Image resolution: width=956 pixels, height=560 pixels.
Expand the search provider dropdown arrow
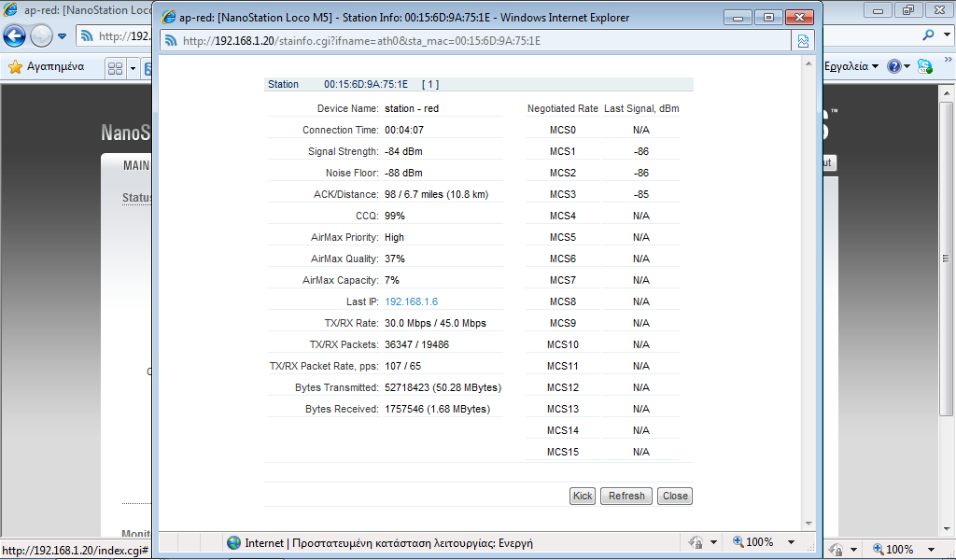(x=947, y=35)
